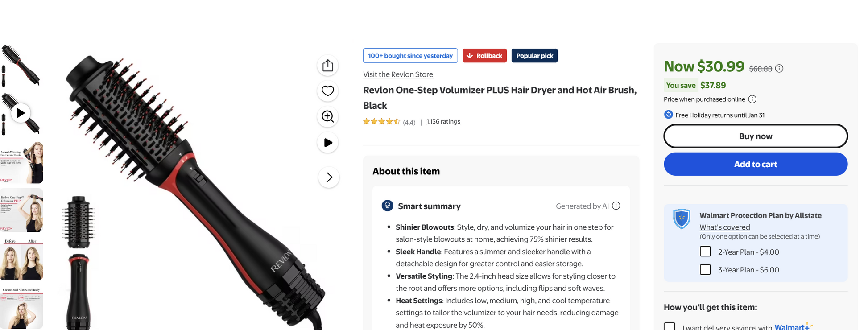The image size is (868, 330).
Task: Go to next product image with arrow
Action: [x=329, y=177]
